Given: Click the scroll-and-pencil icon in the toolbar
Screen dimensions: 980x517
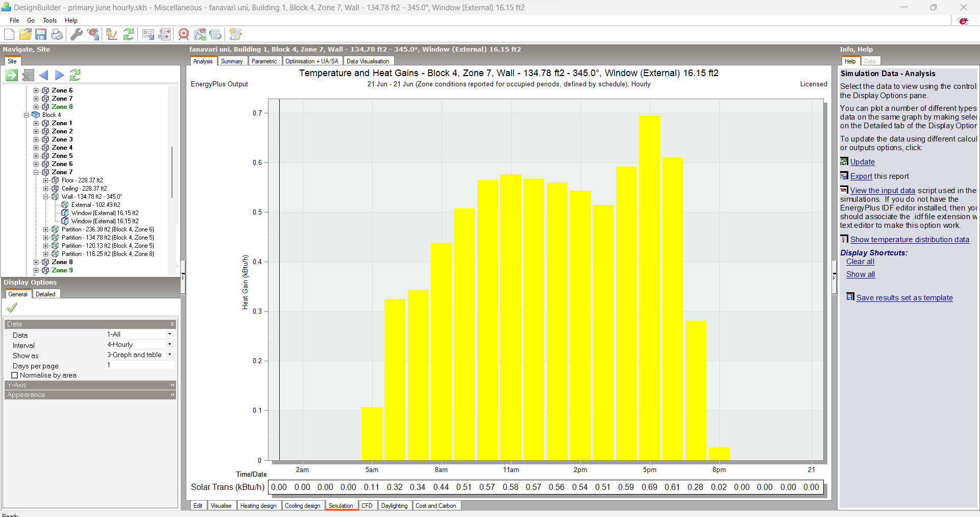Looking at the screenshot, I should (235, 34).
